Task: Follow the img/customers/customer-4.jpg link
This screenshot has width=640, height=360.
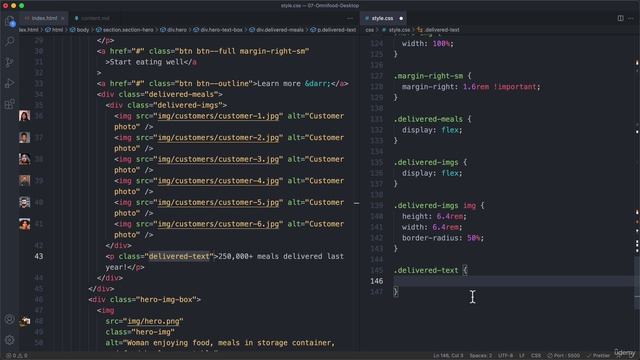Action: (218, 181)
